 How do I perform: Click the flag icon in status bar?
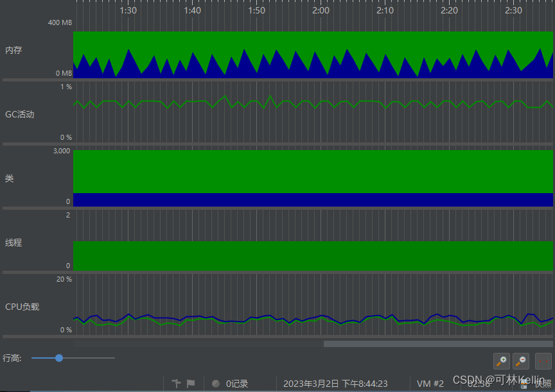(191, 383)
